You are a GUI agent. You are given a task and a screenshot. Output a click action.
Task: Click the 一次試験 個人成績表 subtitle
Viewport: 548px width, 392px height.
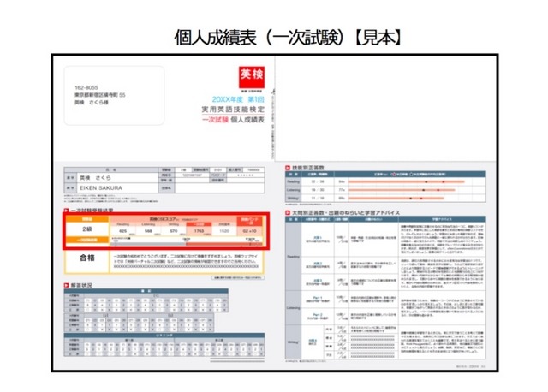233,120
